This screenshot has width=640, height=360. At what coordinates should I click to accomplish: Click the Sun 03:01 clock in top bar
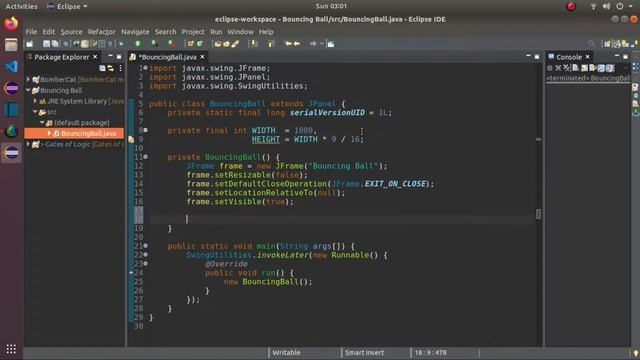331,6
